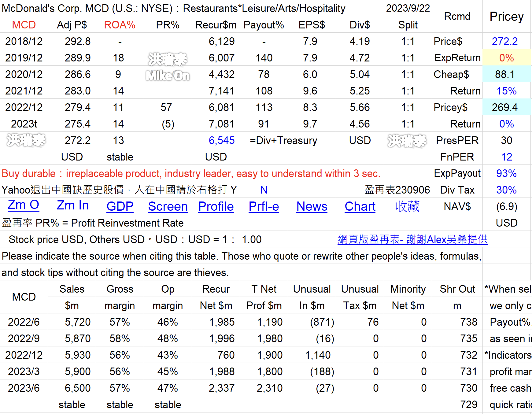
Task: Select the N cell for China entry
Action: pyautogui.click(x=264, y=190)
